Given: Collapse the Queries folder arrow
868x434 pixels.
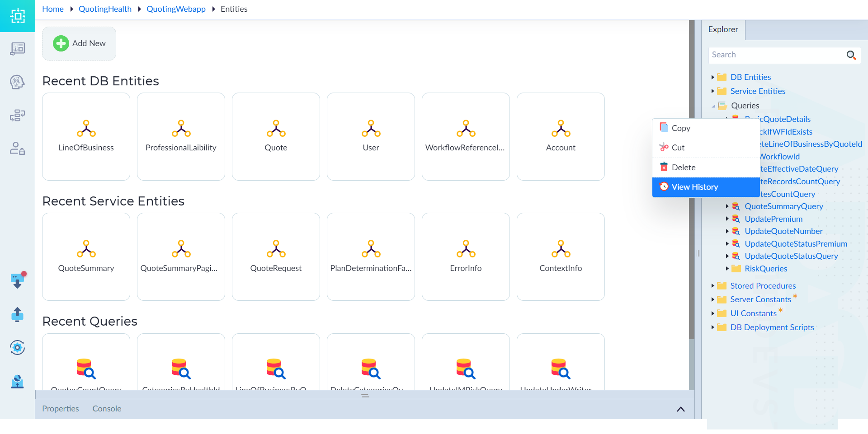Looking at the screenshot, I should coord(713,106).
